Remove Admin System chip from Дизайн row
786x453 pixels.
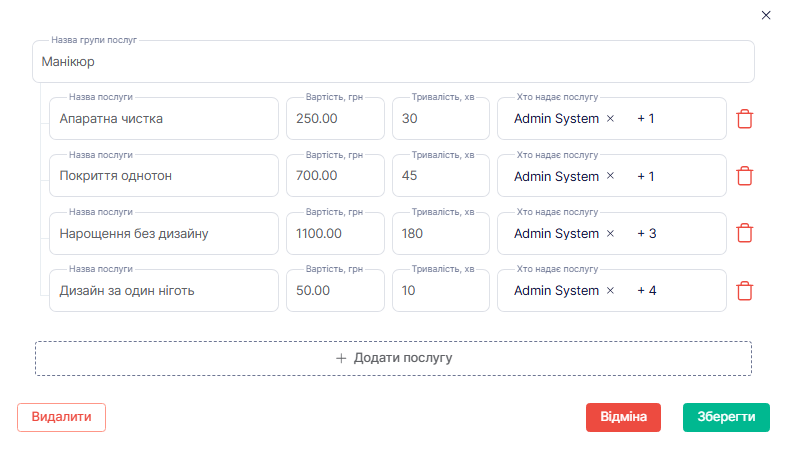click(x=610, y=291)
